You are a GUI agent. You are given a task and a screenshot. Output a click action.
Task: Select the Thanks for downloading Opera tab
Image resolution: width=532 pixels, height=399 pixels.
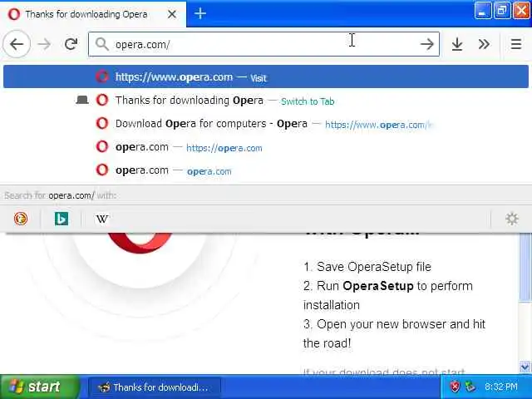pos(93,14)
